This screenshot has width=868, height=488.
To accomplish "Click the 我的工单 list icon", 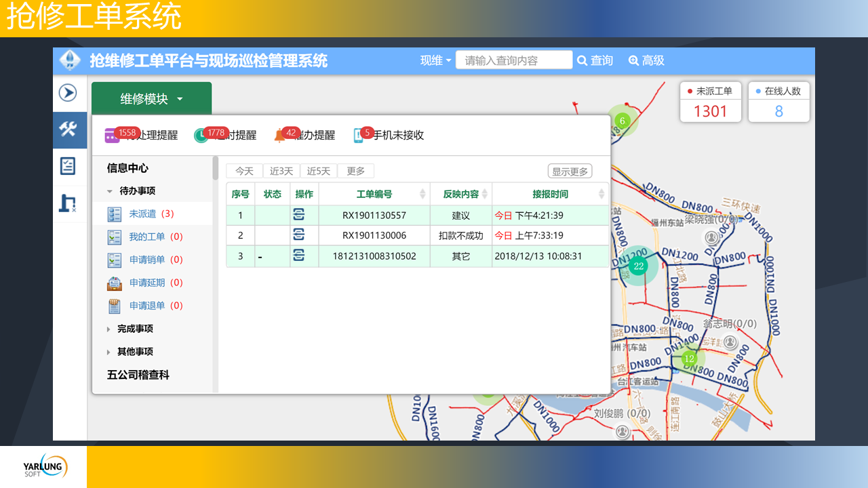I will coord(115,237).
